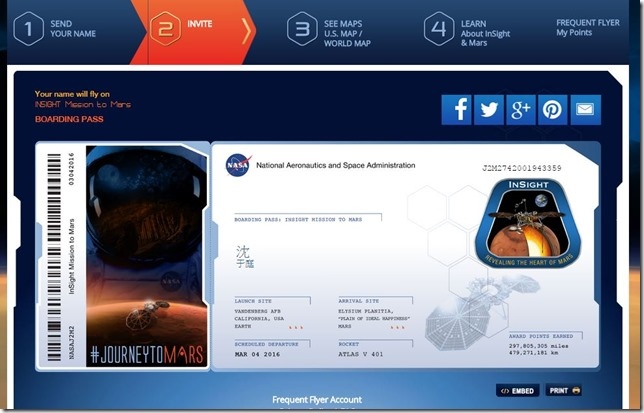This screenshot has height=413, width=644.
Task: Click the Embed button
Action: pos(518,390)
